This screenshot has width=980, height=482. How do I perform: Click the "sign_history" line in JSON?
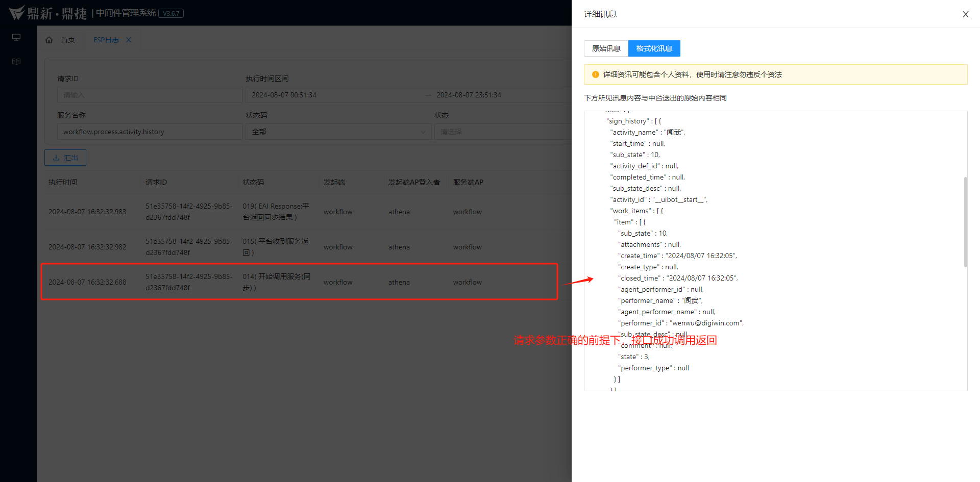pos(633,121)
